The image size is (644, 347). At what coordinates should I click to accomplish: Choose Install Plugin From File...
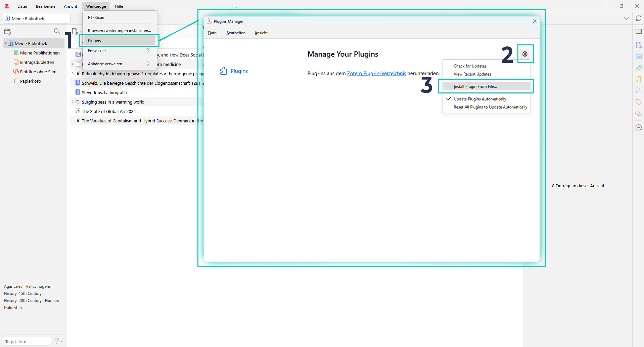(x=475, y=87)
